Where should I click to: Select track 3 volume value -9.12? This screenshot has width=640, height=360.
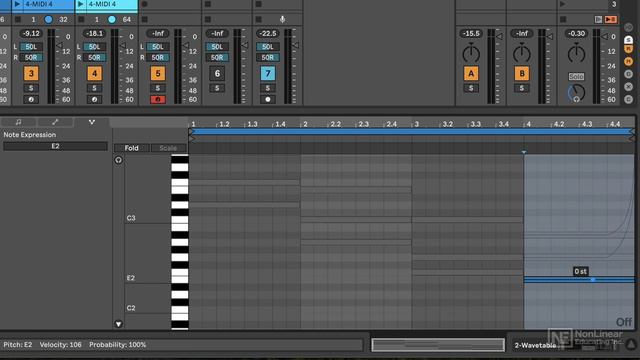(x=31, y=33)
